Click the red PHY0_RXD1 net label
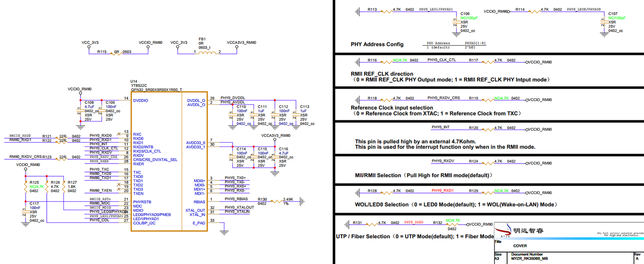Screen dimensions: 644x264 (x=442, y=191)
